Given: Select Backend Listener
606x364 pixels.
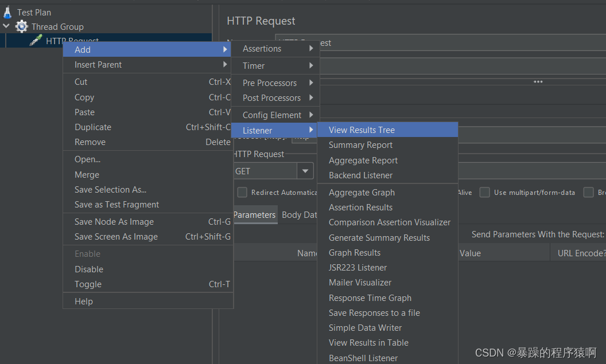Looking at the screenshot, I should tap(387, 175).
